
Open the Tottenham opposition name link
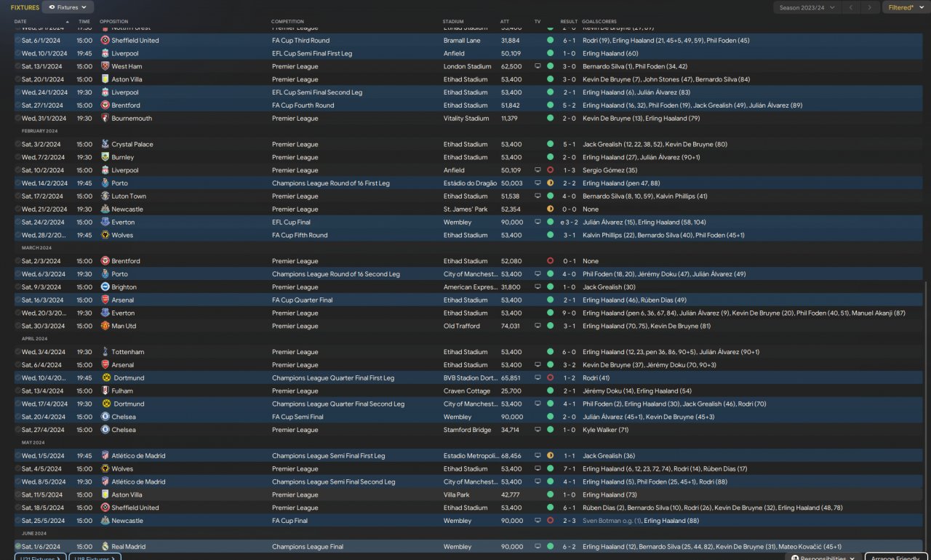tap(128, 352)
